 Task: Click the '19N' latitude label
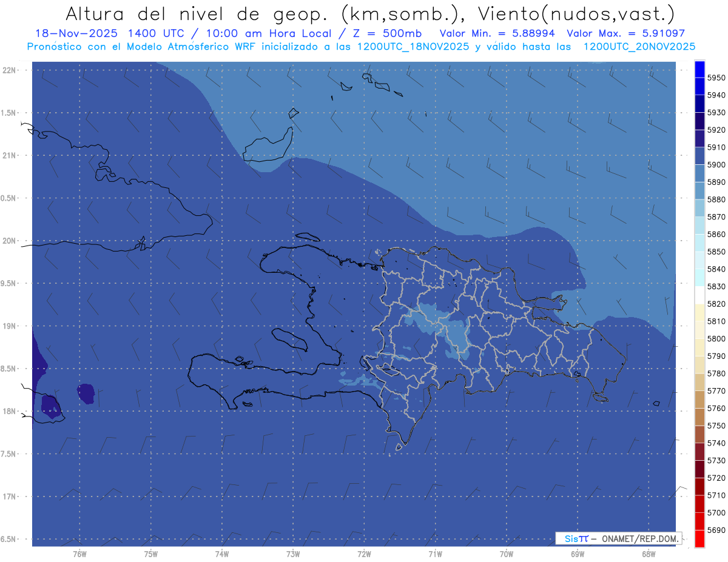click(8, 326)
